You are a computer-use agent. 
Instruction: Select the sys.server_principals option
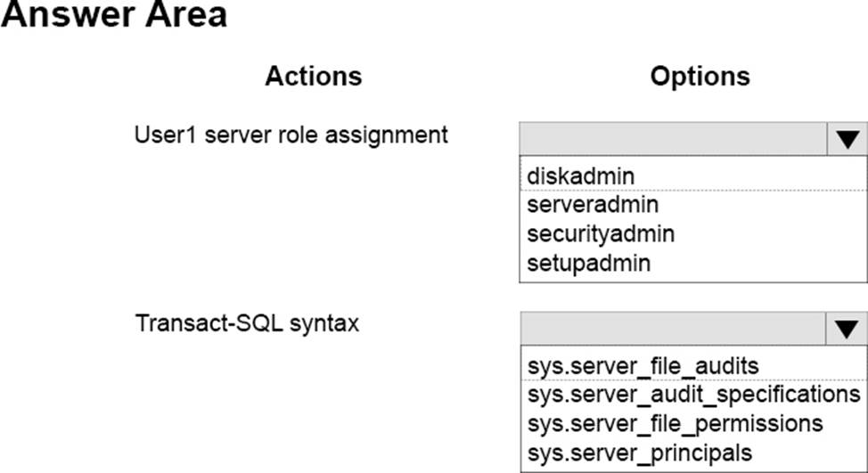(x=638, y=451)
